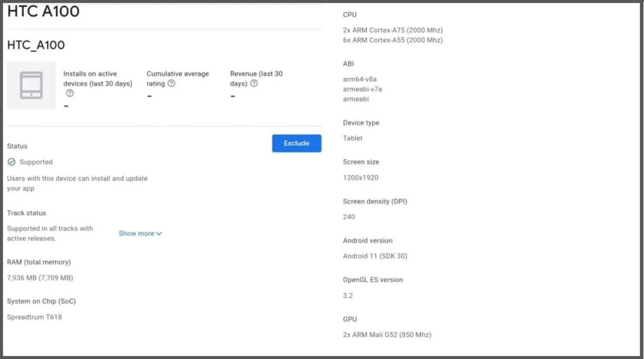Open the Show more link
This screenshot has height=359, width=644.
136,234
